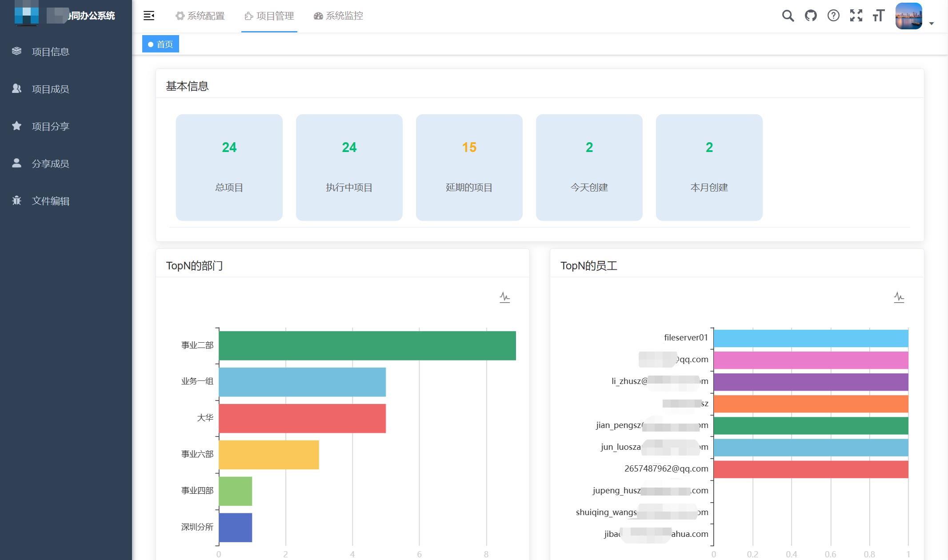The image size is (948, 560).
Task: Expand the avatar dropdown arrow
Action: pyautogui.click(x=932, y=24)
